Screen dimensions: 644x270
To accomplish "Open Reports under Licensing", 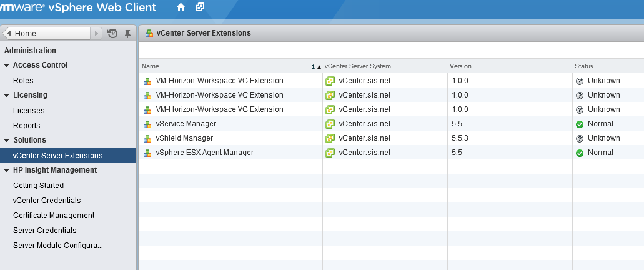I will click(27, 126).
